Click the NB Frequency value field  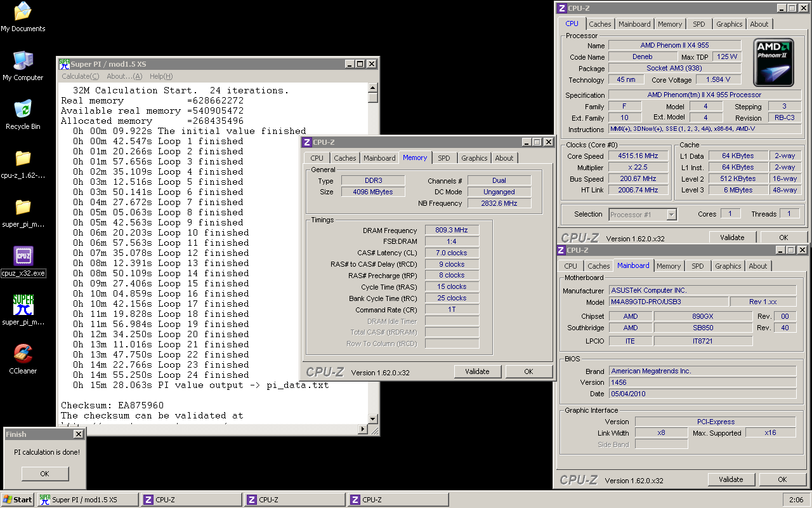499,203
